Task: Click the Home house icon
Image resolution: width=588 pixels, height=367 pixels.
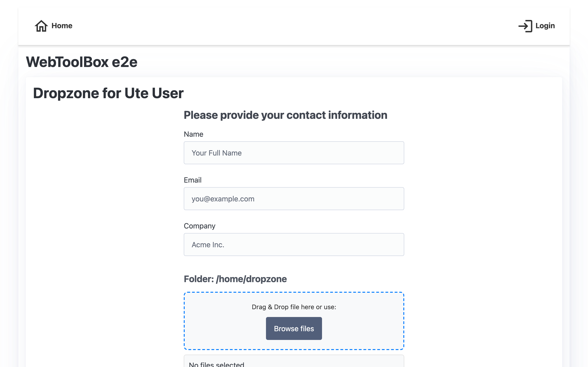Action: click(x=41, y=26)
